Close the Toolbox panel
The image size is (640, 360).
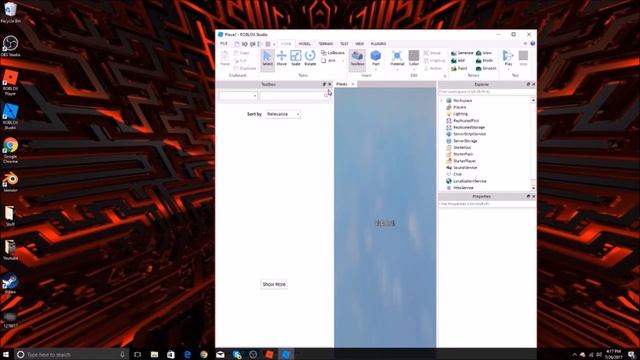[330, 84]
